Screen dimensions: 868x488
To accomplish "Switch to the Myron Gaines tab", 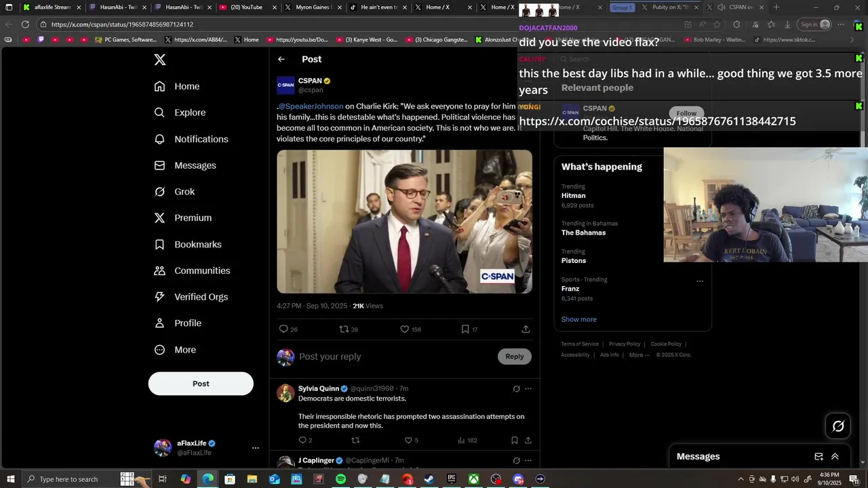I will (312, 7).
